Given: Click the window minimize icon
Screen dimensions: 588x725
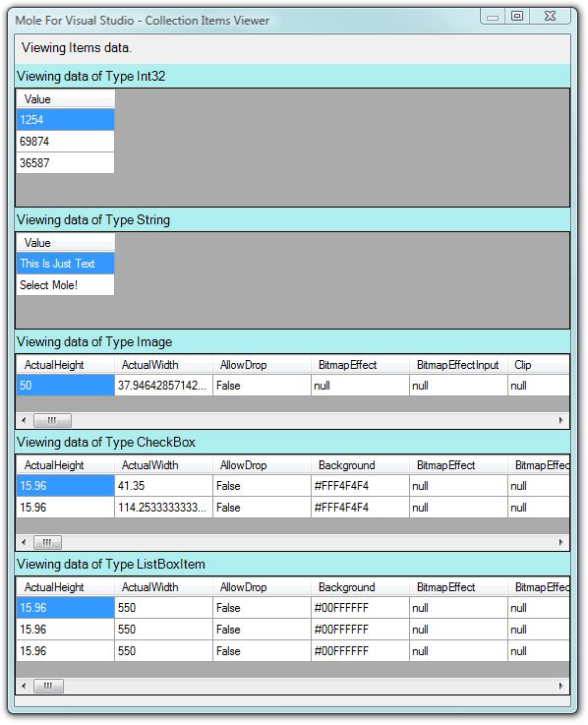Looking at the screenshot, I should 493,17.
